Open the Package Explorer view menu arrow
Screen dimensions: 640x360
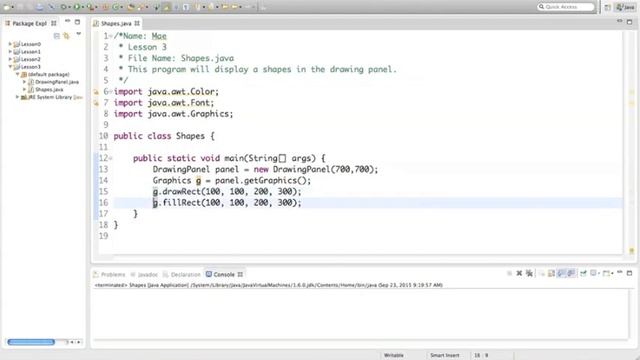[x=78, y=35]
